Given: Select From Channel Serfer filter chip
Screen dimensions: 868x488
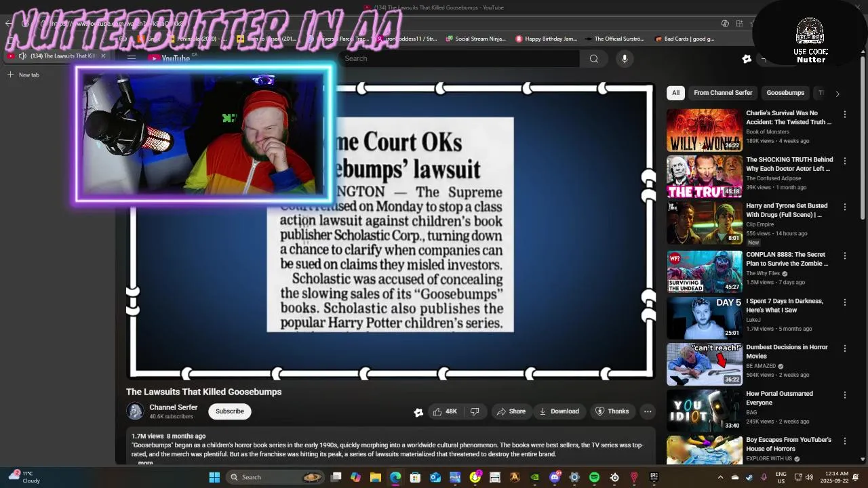Looking at the screenshot, I should pos(723,93).
